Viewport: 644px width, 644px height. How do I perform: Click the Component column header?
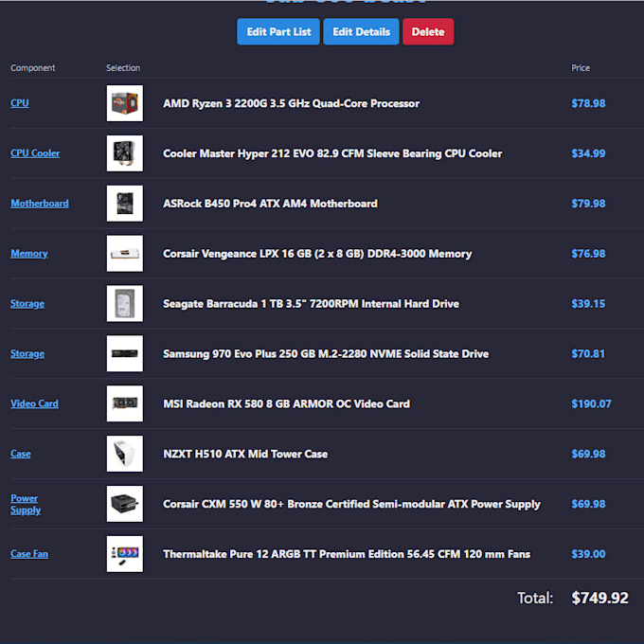(x=33, y=68)
